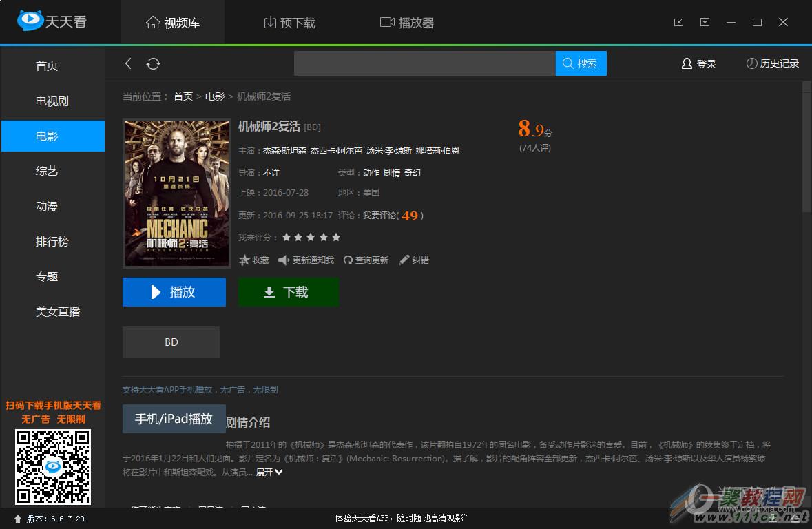Select 排行榜 in the sidebar
The image size is (812, 529).
(53, 242)
